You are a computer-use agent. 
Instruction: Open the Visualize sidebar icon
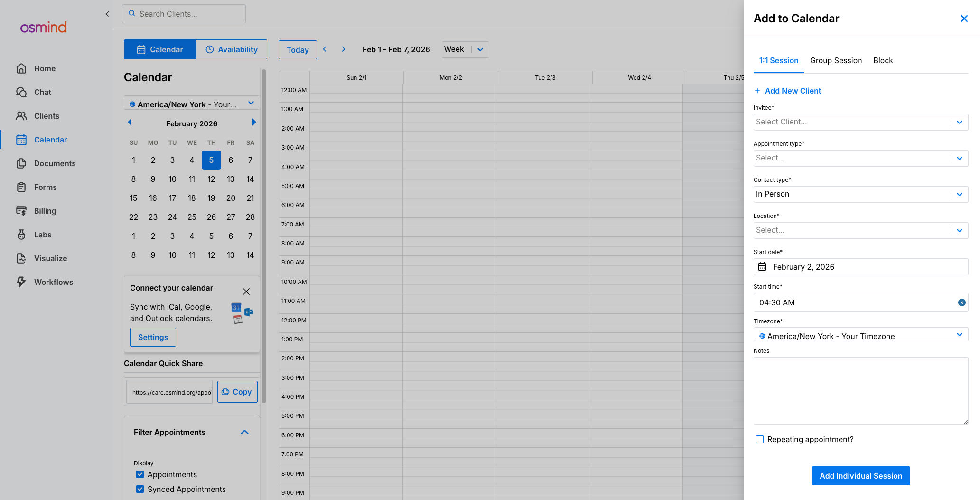pyautogui.click(x=21, y=258)
